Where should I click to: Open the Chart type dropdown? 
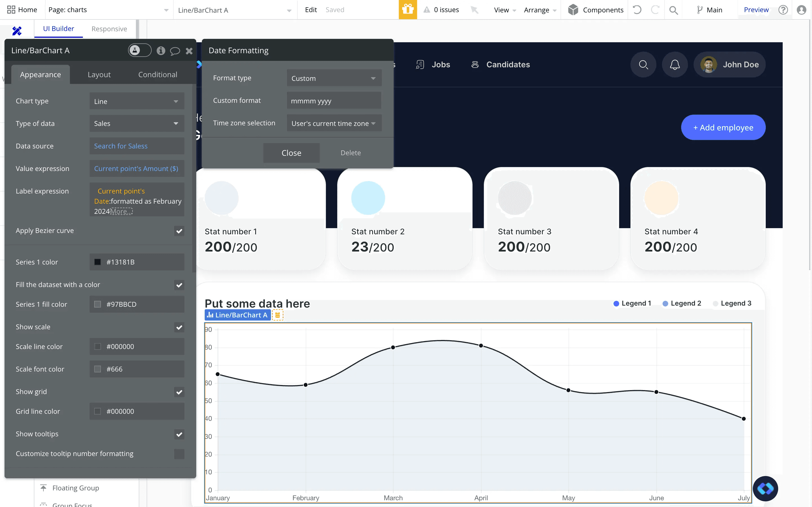pos(136,101)
